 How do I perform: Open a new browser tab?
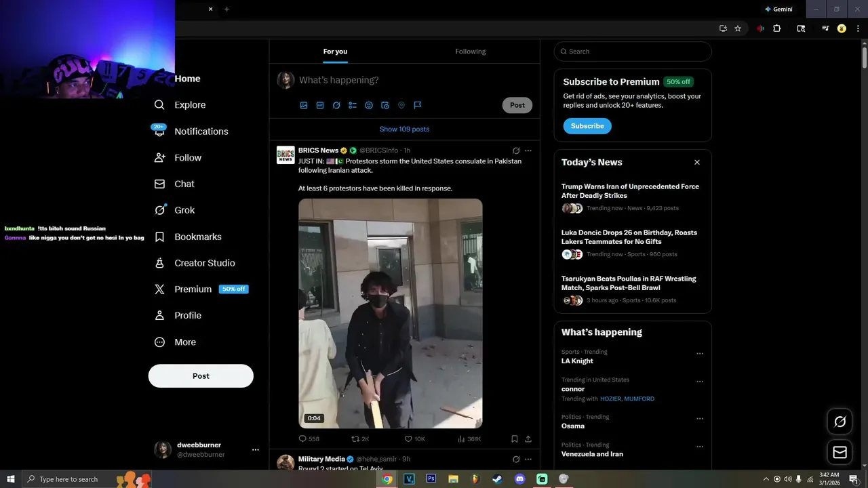pyautogui.click(x=226, y=9)
